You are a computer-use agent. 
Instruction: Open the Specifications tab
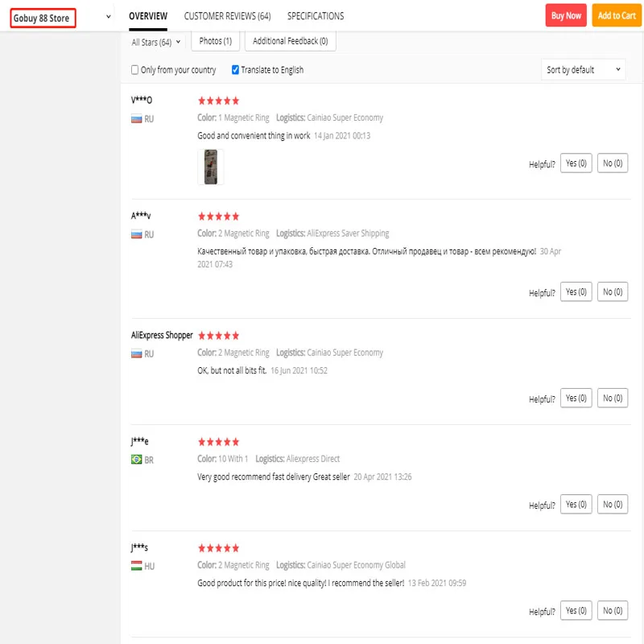[316, 16]
